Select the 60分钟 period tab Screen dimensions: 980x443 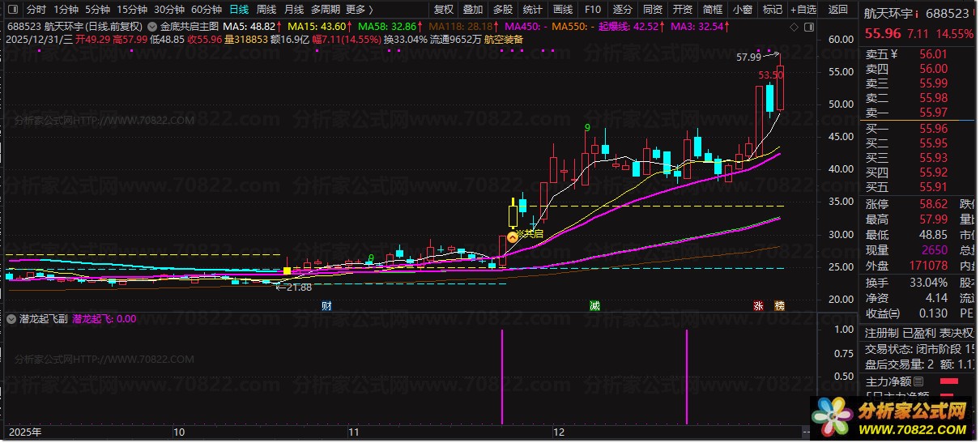pyautogui.click(x=207, y=10)
